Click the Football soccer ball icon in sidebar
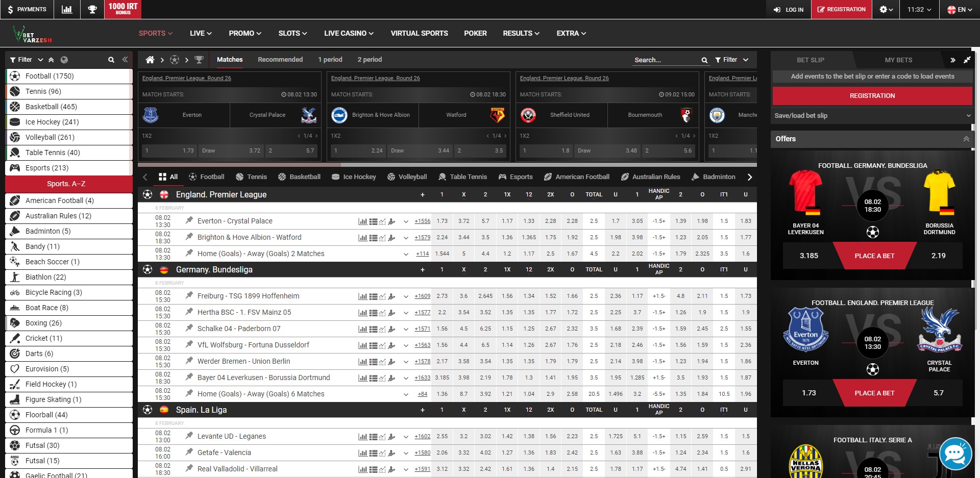Viewport: 980px width, 478px height. (x=15, y=76)
